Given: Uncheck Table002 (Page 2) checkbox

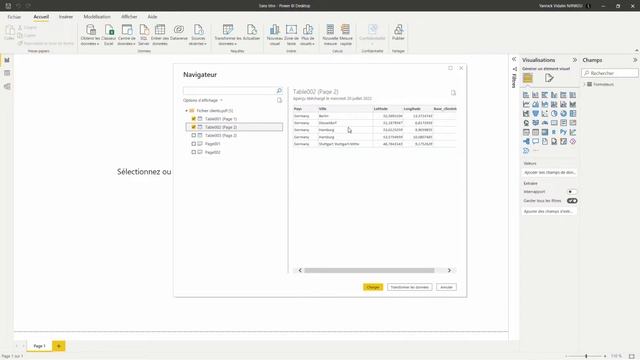Looking at the screenshot, I should (193, 127).
